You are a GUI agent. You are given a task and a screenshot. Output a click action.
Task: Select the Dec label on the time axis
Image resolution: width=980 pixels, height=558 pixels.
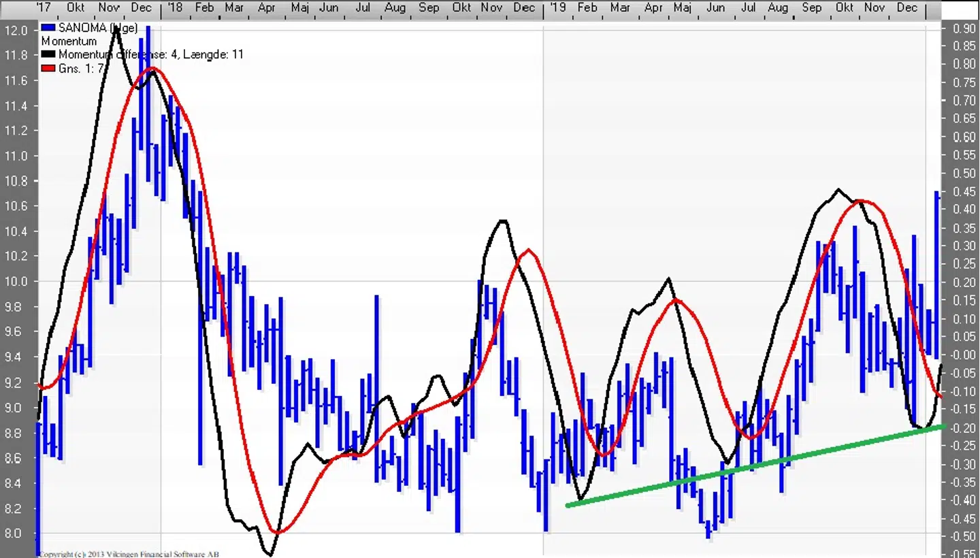coord(142,7)
